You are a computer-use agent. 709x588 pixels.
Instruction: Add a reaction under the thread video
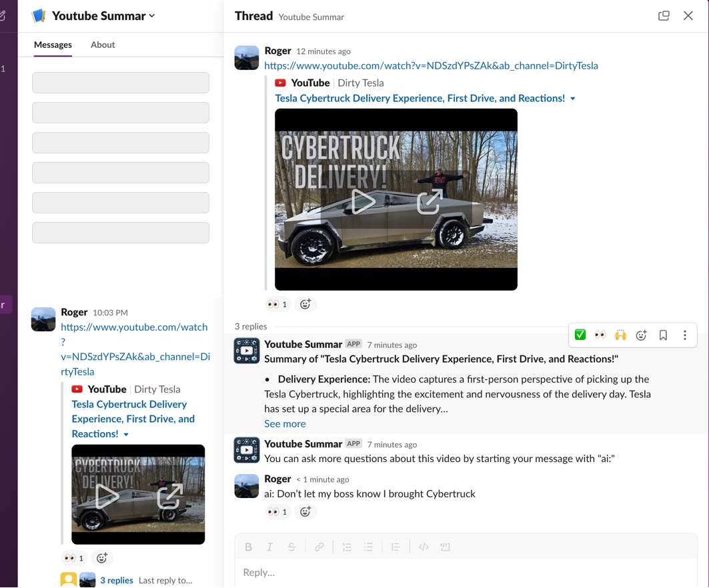click(305, 304)
